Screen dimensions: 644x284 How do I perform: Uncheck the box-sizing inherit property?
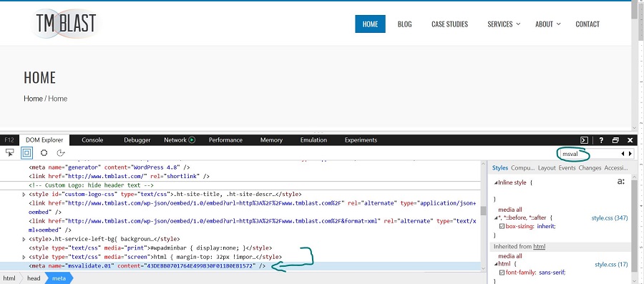pyautogui.click(x=502, y=226)
